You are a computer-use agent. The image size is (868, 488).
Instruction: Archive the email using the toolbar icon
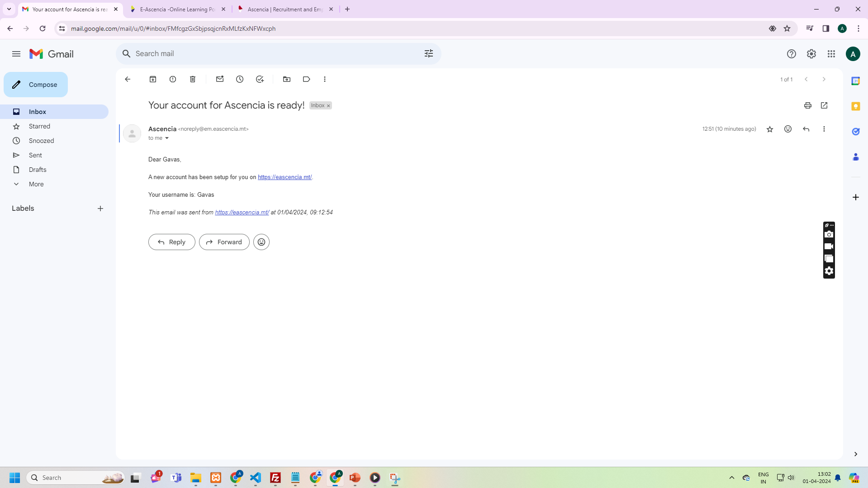153,79
